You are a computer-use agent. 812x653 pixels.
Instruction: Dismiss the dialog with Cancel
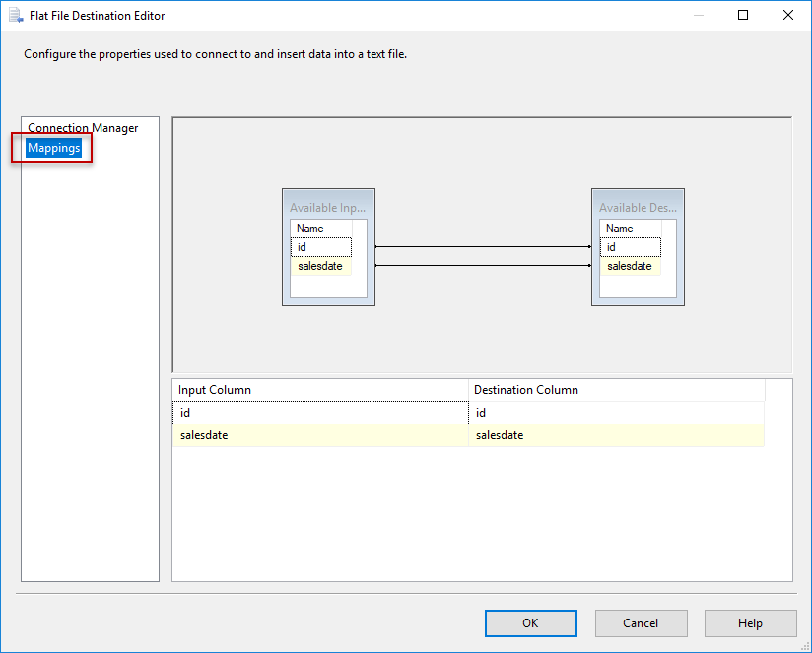pyautogui.click(x=641, y=623)
